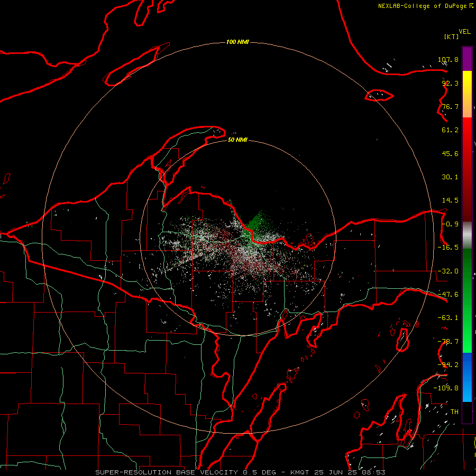This screenshot has width=476, height=476.
Task: Click the 14.5 legend value
Action: coord(450,200)
